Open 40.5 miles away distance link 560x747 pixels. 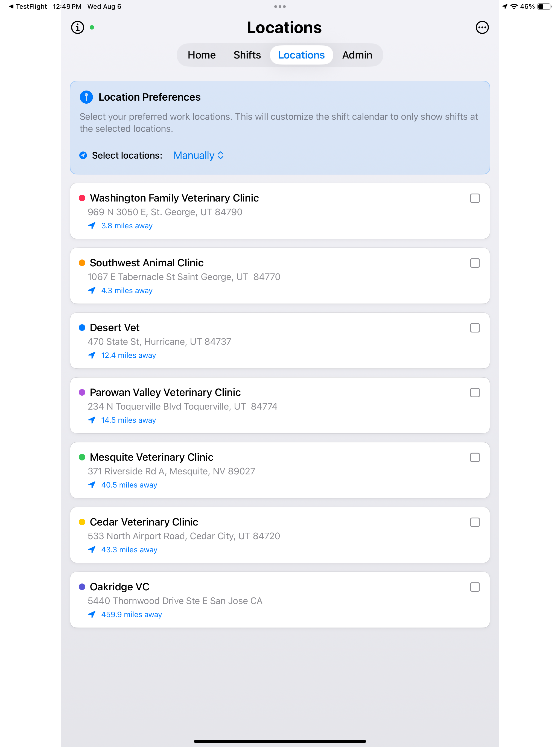click(x=129, y=485)
